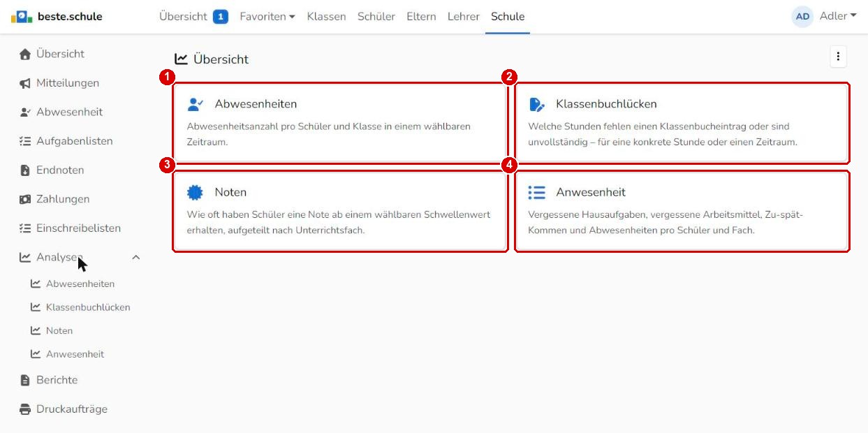Click the beste.schule brand name

click(x=70, y=16)
